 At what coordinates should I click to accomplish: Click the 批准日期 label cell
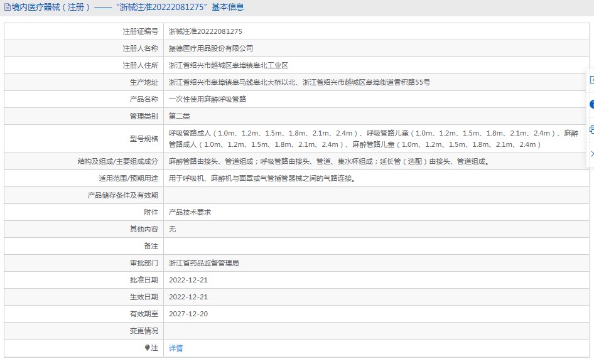click(x=84, y=280)
